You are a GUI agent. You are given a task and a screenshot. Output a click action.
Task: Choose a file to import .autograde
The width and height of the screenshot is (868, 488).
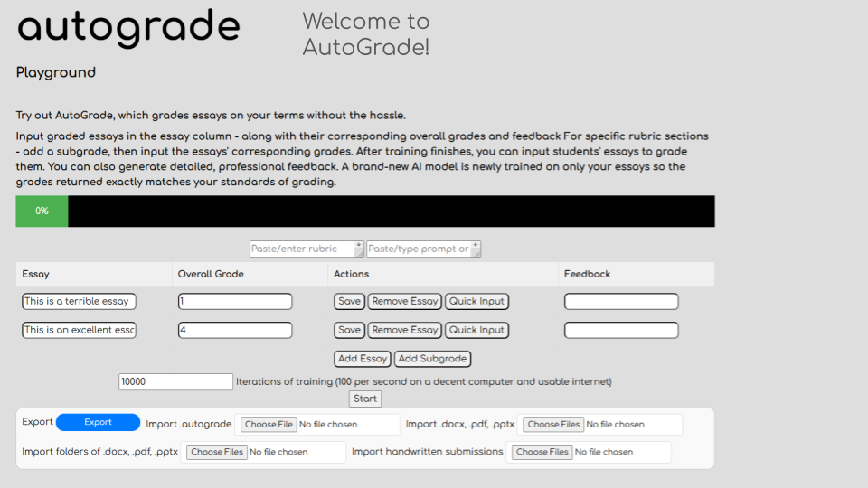(269, 425)
